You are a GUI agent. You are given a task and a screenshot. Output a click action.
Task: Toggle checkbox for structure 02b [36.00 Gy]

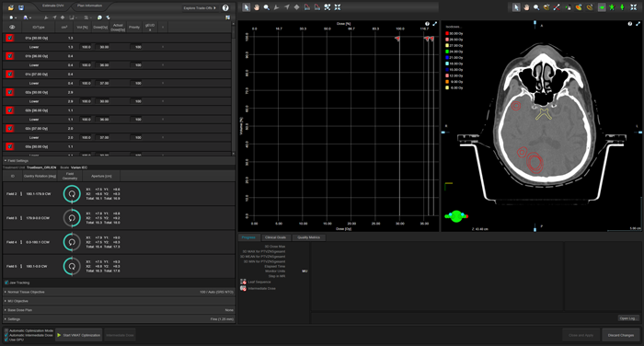[9, 110]
